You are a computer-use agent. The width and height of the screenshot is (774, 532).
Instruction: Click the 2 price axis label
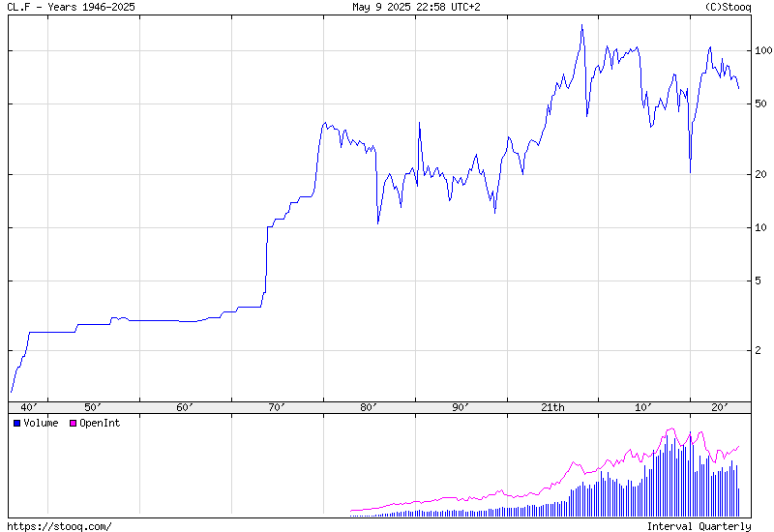click(759, 350)
